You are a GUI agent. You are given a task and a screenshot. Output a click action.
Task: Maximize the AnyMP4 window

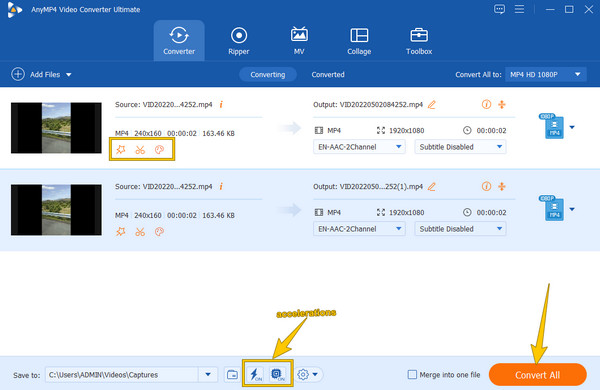point(569,9)
